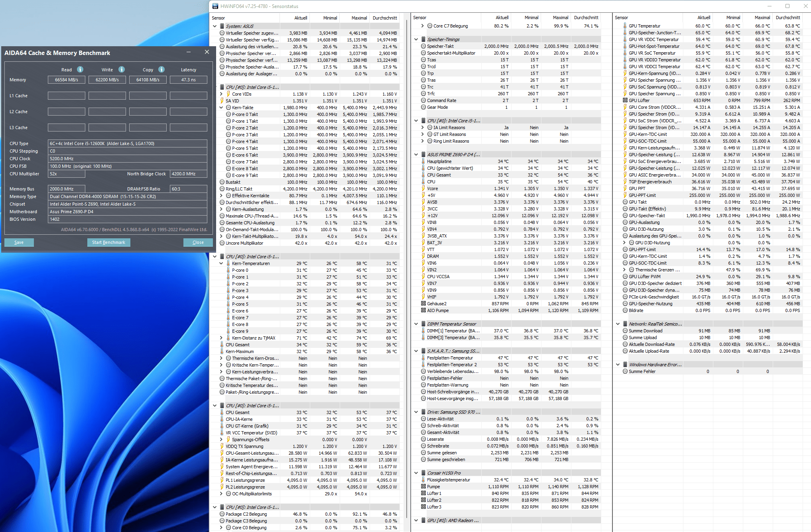
Task: Click the Flüssigkeitstemperatur thermometer icon
Action: tap(423, 480)
